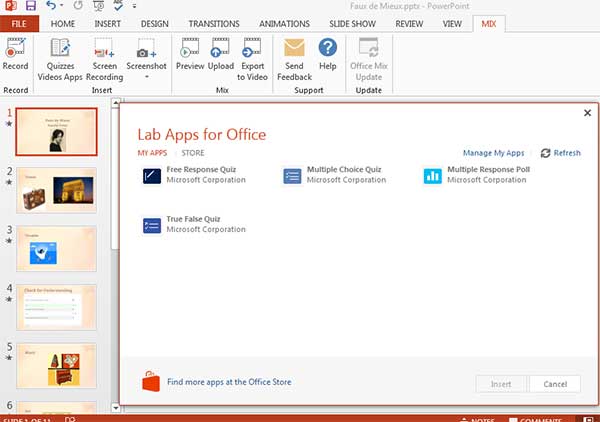The height and width of the screenshot is (422, 600).
Task: Run spelling check from Quick Access
Action: (118, 5)
